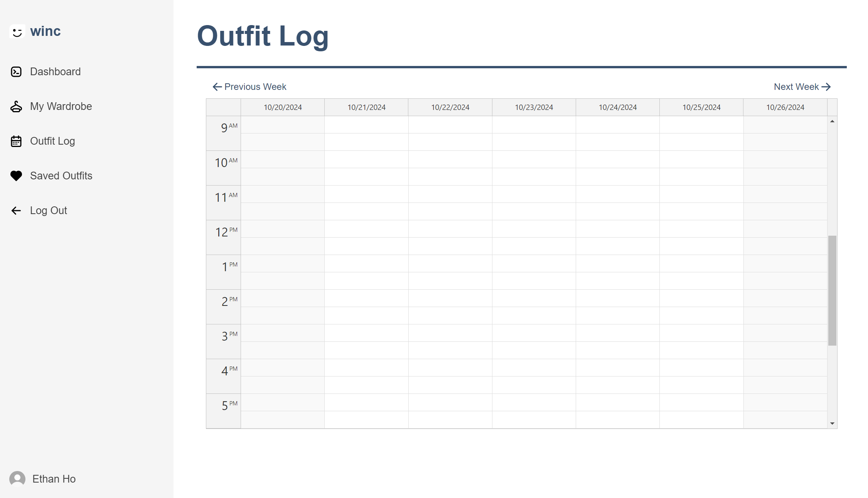The image size is (868, 498).
Task: Click the 12 PM slot on 10/22/2024
Action: (450, 229)
